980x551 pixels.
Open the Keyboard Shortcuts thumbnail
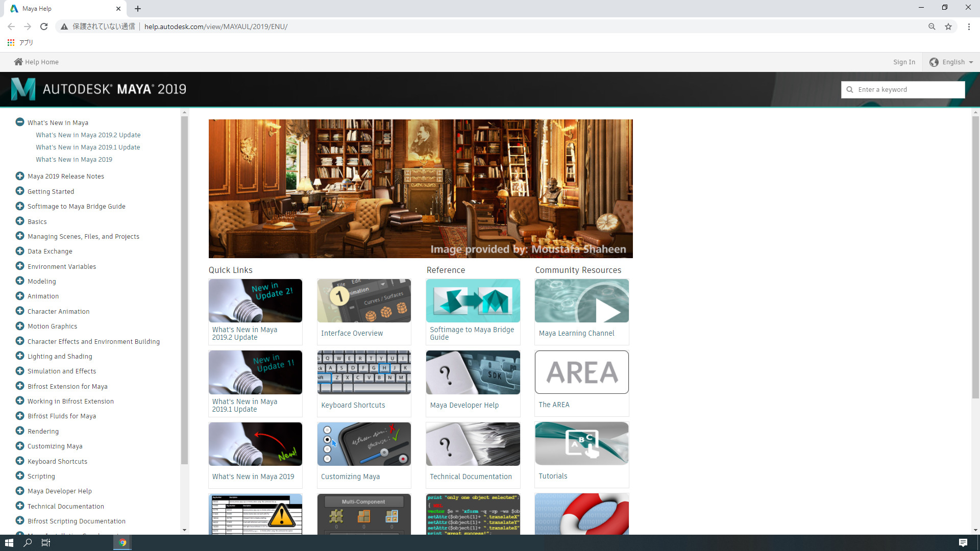tap(364, 372)
